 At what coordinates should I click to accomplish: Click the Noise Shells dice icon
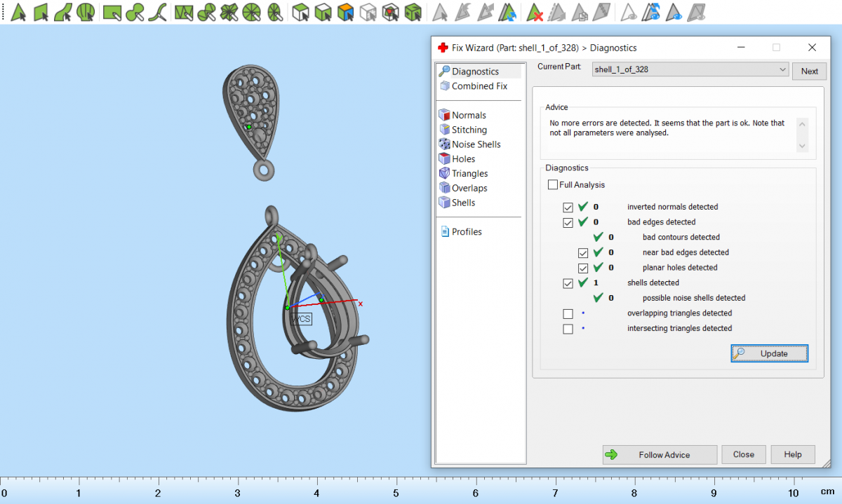point(444,144)
